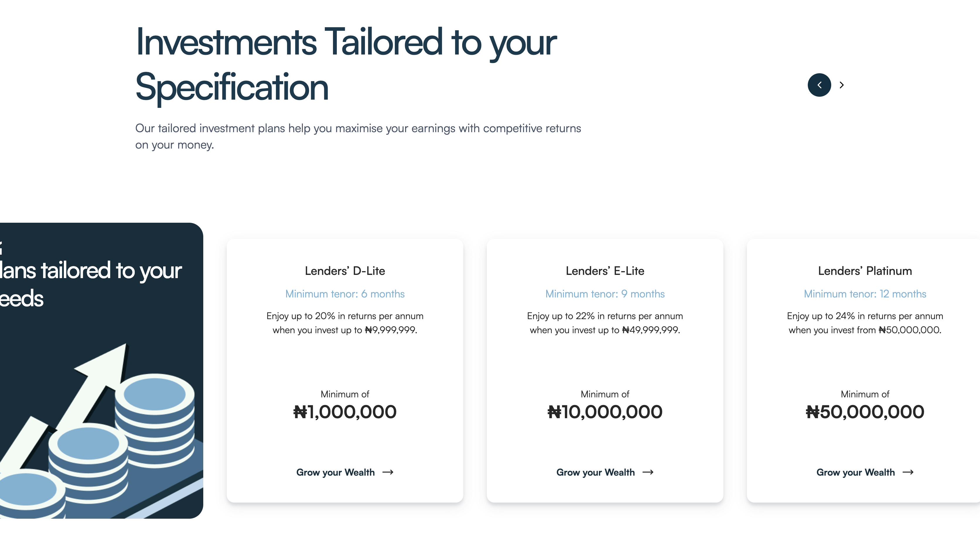Click the arrow icon in the Platinum card

(x=908, y=472)
